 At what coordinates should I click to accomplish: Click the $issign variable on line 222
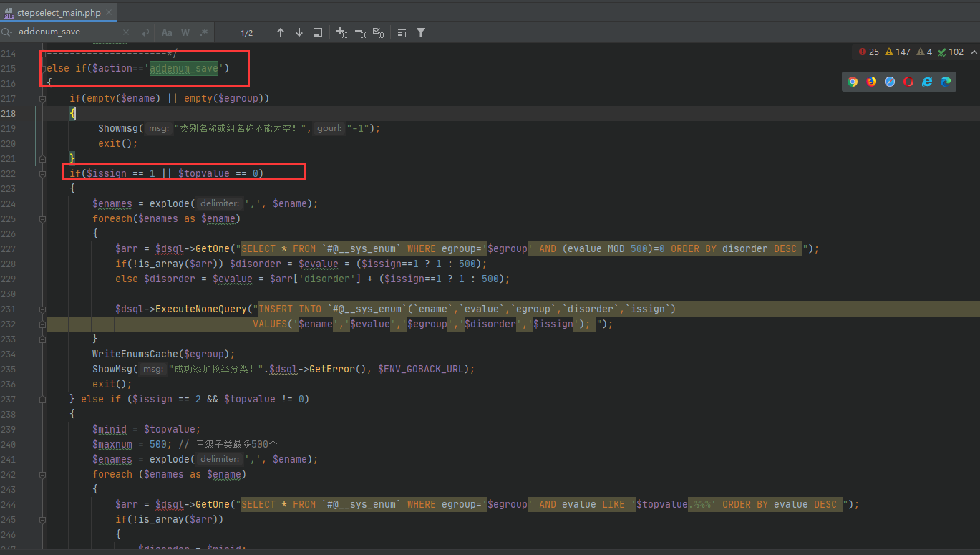click(107, 173)
